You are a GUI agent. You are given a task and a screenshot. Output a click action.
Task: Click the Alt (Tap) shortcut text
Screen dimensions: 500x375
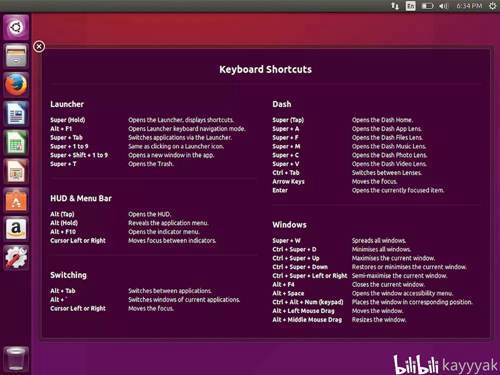point(62,214)
